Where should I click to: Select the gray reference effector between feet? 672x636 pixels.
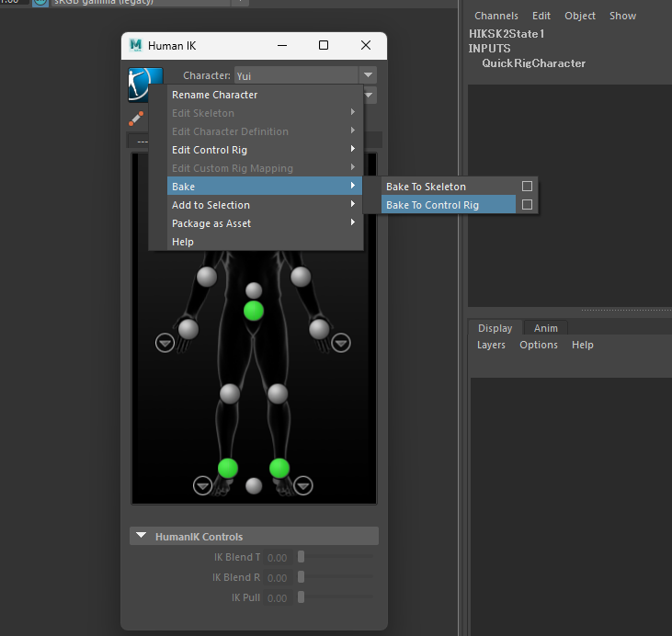pos(254,486)
